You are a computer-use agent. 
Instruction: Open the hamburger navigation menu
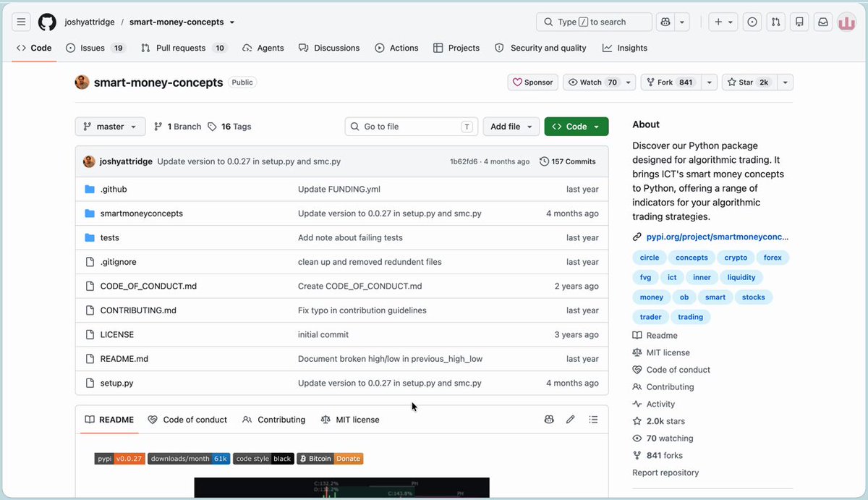(22, 22)
